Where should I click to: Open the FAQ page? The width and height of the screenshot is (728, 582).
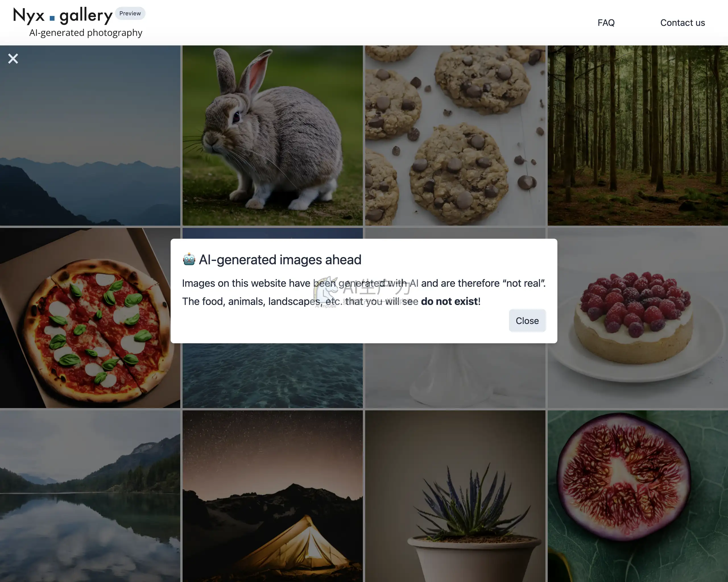606,23
